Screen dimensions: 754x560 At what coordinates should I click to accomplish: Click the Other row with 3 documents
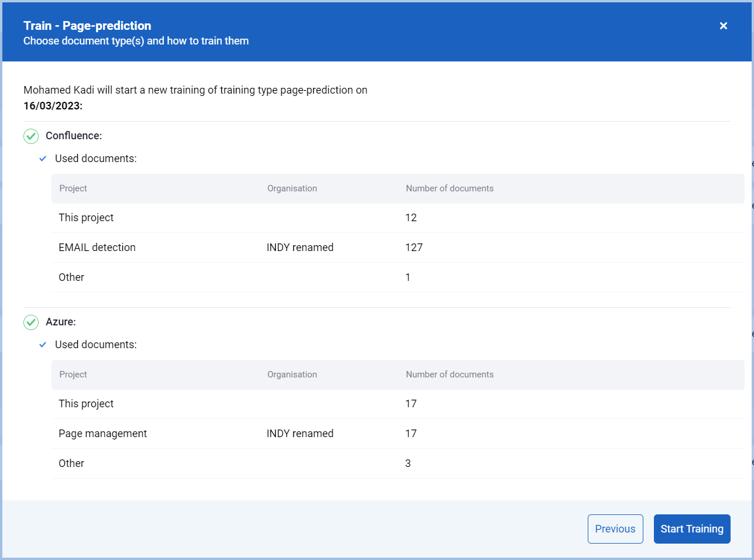tap(398, 463)
